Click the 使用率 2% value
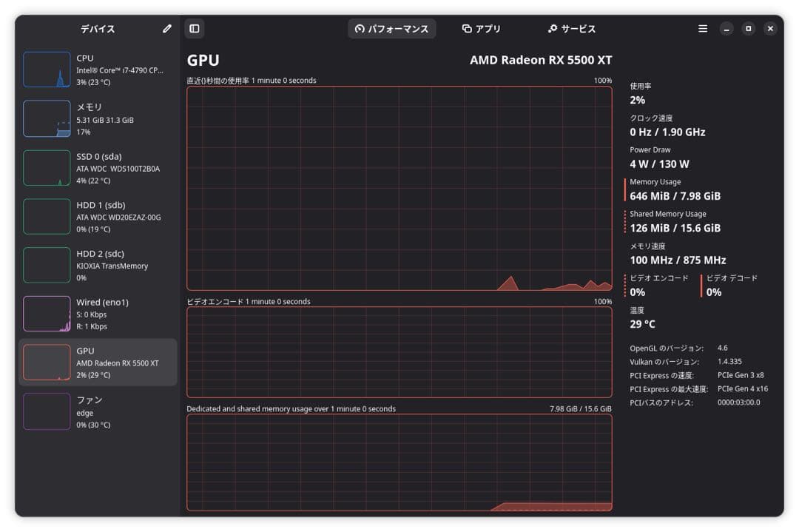The width and height of the screenshot is (799, 532). 638,101
